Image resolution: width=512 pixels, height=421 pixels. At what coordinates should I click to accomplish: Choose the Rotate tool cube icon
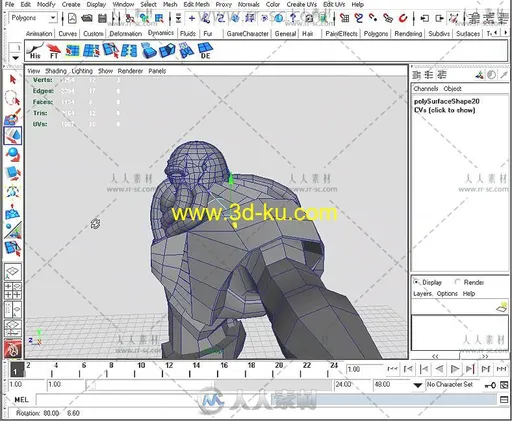pyautogui.click(x=13, y=173)
